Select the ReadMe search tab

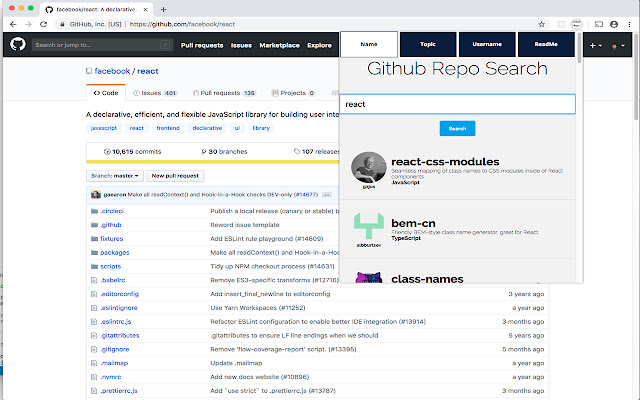click(546, 44)
